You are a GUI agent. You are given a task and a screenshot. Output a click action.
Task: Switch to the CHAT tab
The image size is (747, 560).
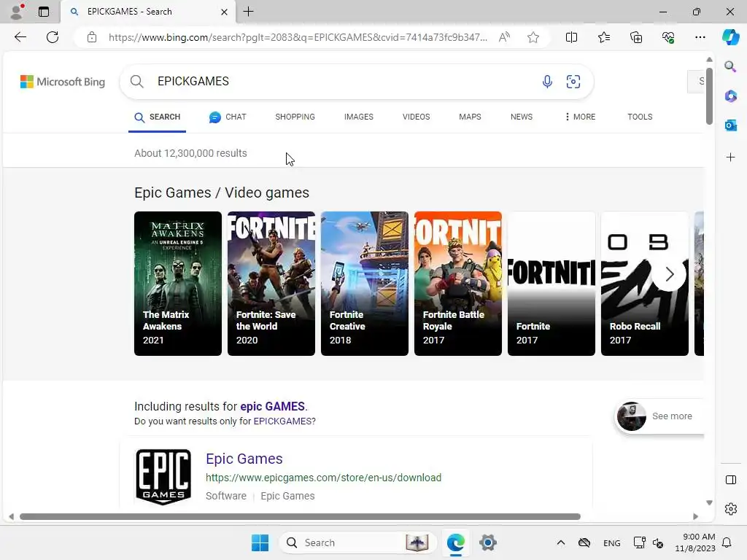pyautogui.click(x=228, y=117)
